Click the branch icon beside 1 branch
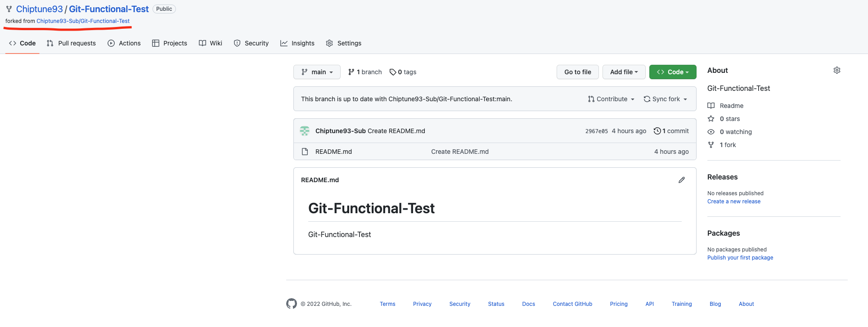This screenshot has width=868, height=327. tap(351, 72)
